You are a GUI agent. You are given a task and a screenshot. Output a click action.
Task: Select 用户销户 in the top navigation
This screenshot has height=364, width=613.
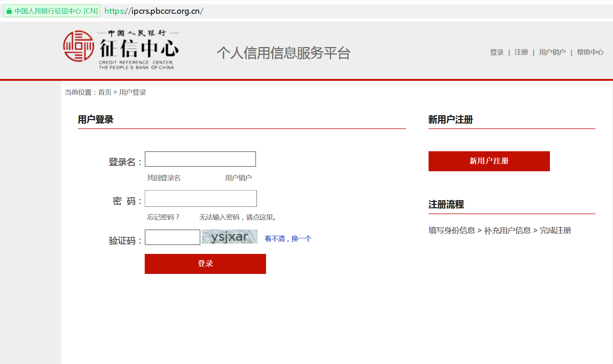point(552,52)
